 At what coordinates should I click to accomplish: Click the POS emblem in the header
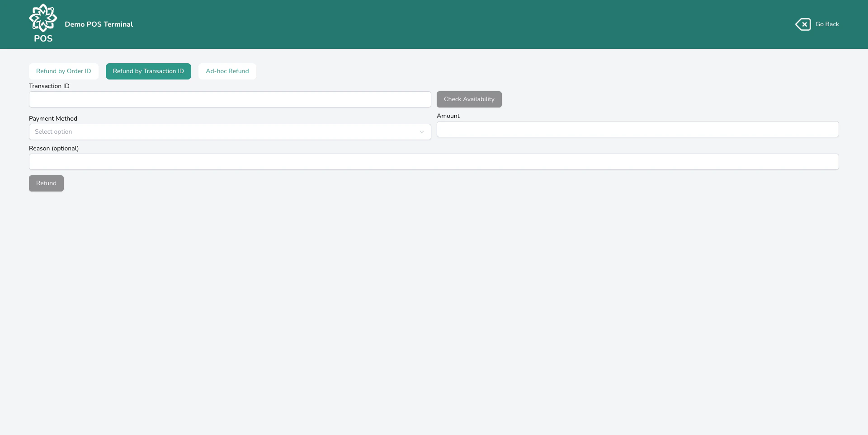tap(43, 23)
